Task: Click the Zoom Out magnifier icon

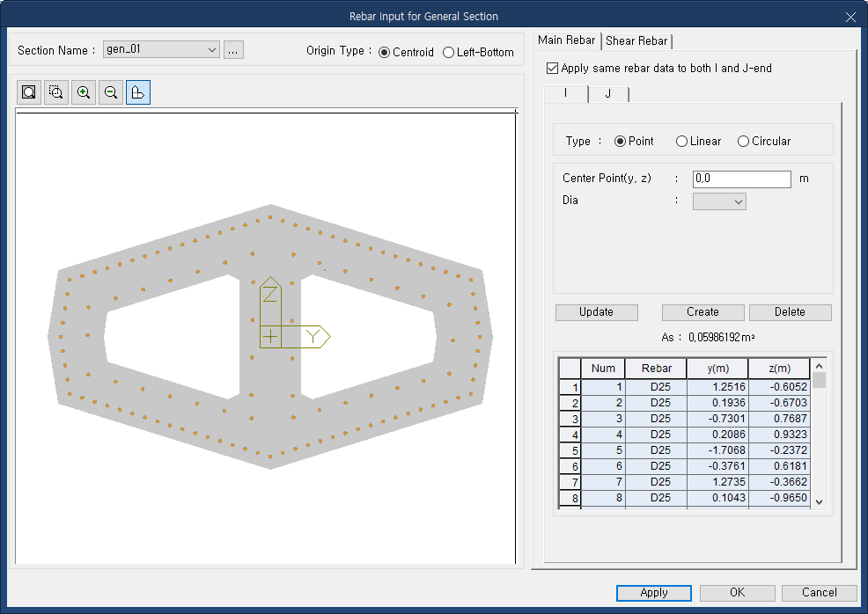Action: pyautogui.click(x=110, y=91)
